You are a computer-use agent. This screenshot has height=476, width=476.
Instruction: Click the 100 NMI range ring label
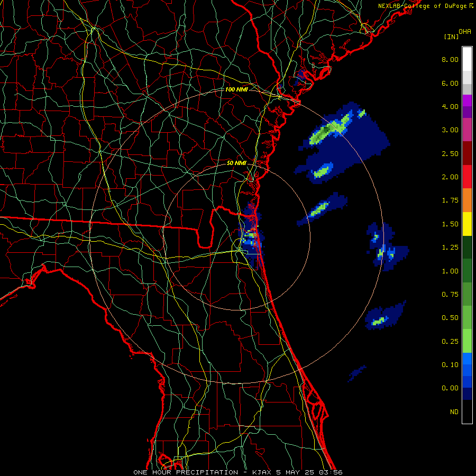(236, 89)
